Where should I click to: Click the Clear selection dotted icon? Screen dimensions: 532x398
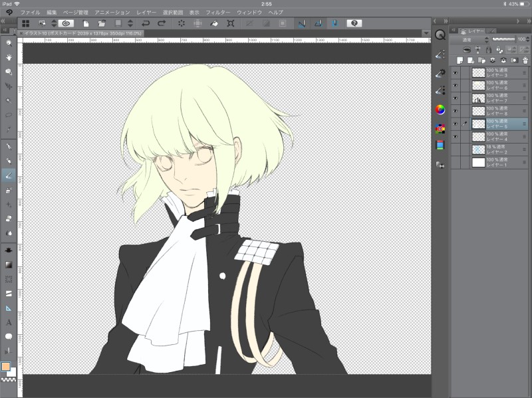[182, 23]
